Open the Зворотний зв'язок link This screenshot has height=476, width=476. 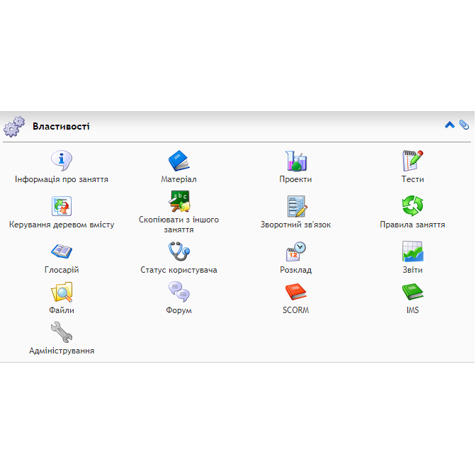click(x=295, y=225)
